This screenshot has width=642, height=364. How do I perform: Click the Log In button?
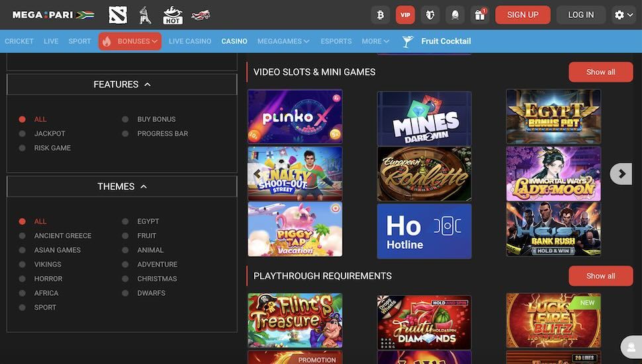click(x=581, y=15)
